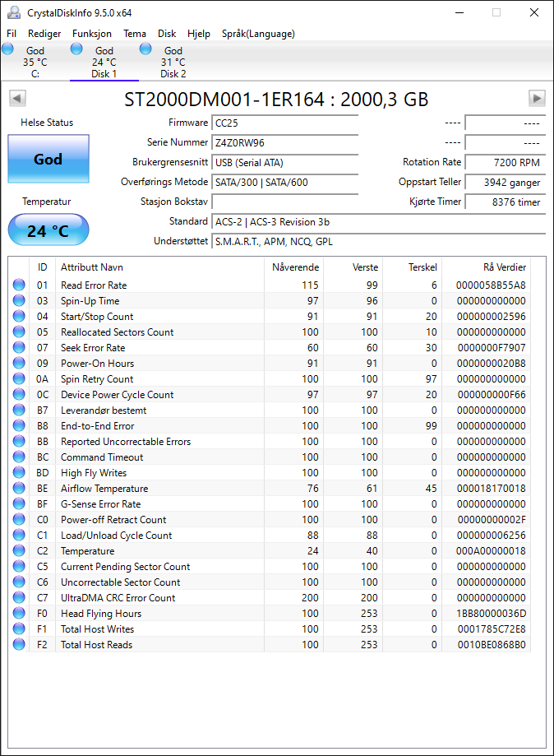Image resolution: width=554 pixels, height=756 pixels.
Task: Select the Disk 1 tab
Action: point(104,62)
